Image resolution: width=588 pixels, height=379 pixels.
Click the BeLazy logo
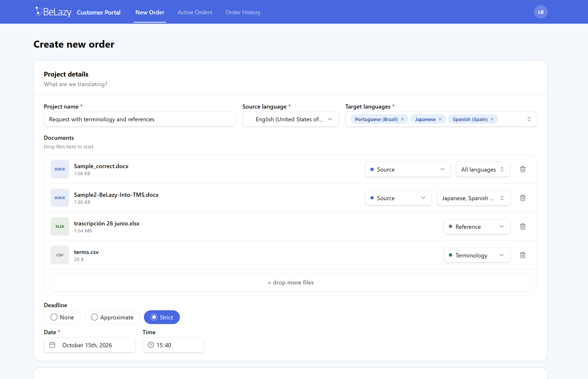53,12
